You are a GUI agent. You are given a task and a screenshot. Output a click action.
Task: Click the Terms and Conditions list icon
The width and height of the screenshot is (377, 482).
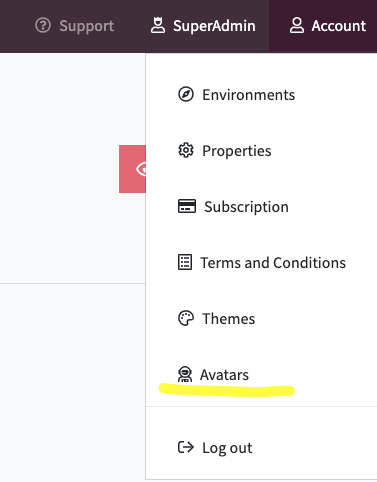tap(185, 262)
